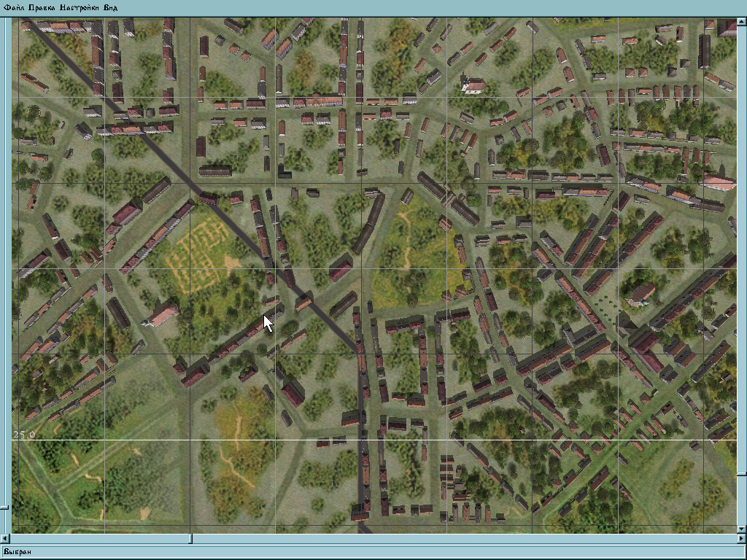Click the 25.0 grid label
Image resolution: width=747 pixels, height=560 pixels.
pyautogui.click(x=24, y=435)
